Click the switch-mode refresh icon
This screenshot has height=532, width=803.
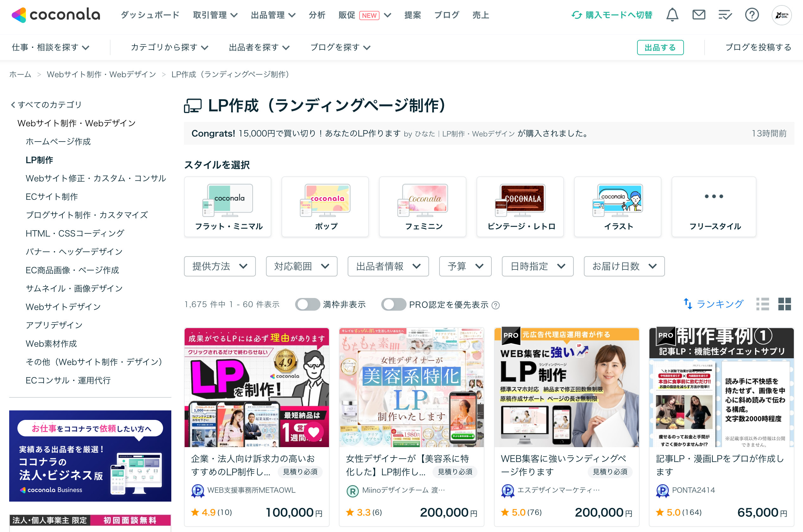576,15
